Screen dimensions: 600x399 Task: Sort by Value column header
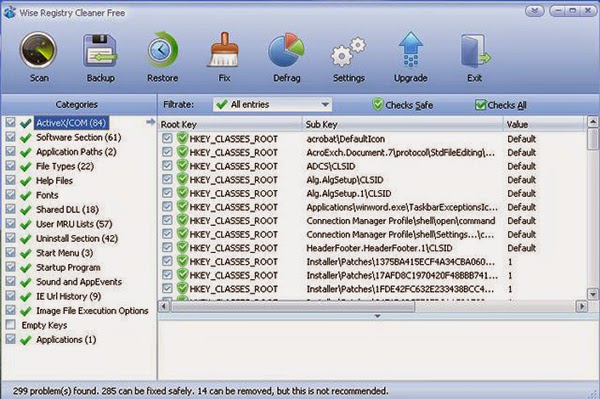[544, 124]
